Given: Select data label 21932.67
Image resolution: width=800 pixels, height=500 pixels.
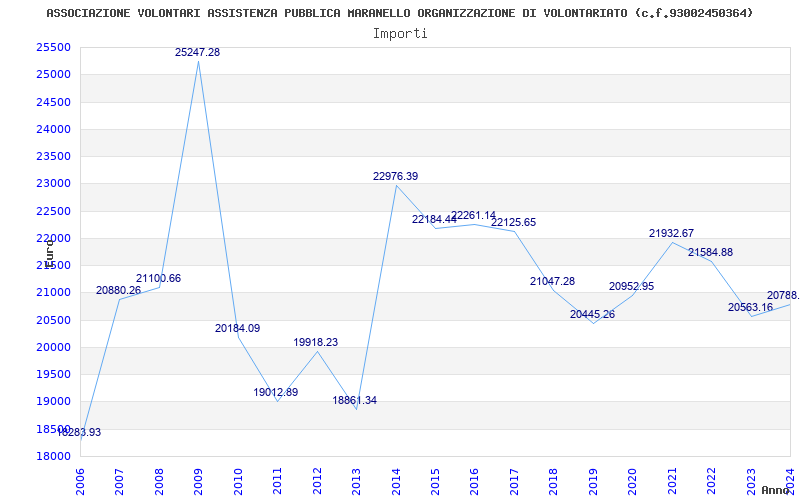Looking at the screenshot, I should click(x=671, y=233).
